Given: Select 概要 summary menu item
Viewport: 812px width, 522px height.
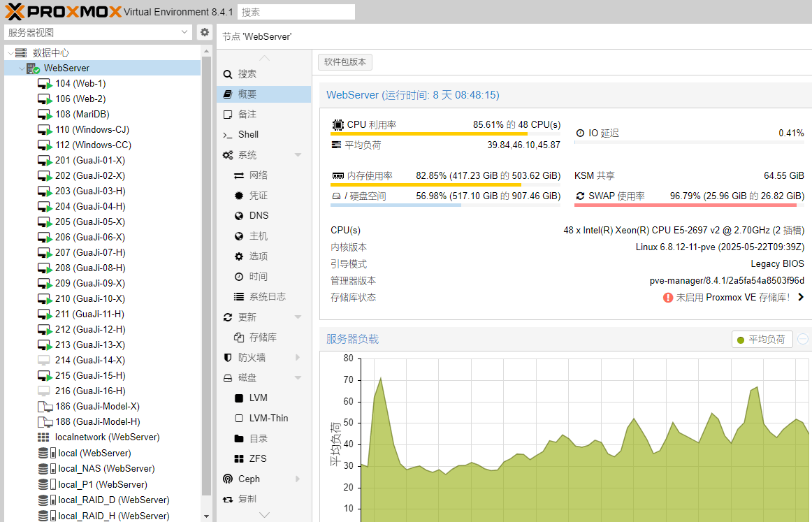Looking at the screenshot, I should pyautogui.click(x=263, y=94).
